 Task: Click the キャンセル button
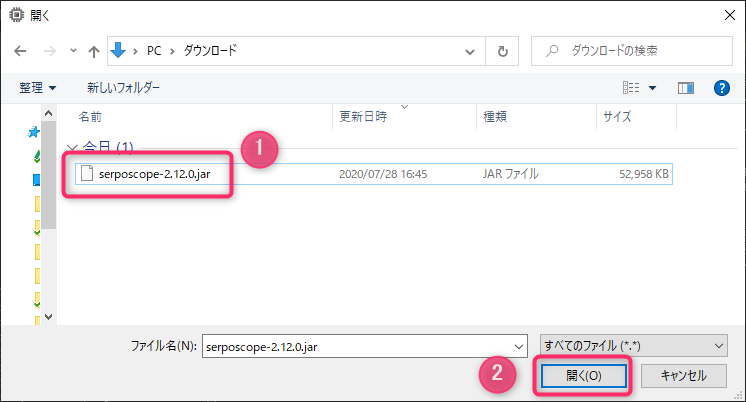[x=684, y=376]
